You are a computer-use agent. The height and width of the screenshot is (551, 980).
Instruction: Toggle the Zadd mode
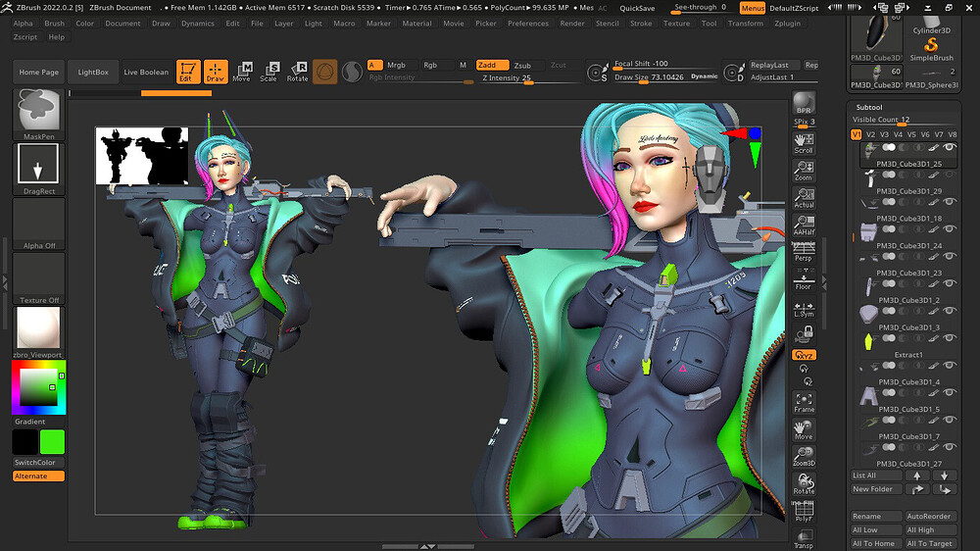pyautogui.click(x=492, y=65)
